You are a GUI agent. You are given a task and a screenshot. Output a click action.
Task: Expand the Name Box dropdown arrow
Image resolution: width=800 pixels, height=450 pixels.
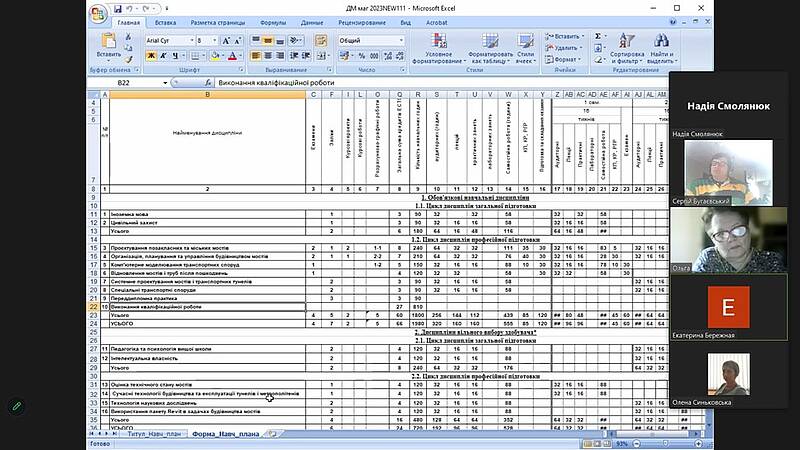click(165, 83)
